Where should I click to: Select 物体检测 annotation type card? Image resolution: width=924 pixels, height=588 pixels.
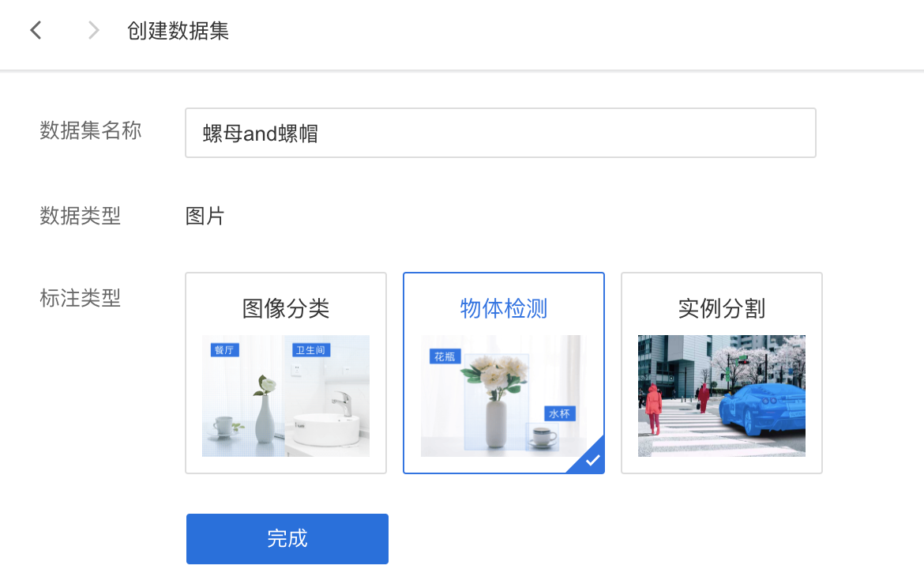tap(504, 373)
